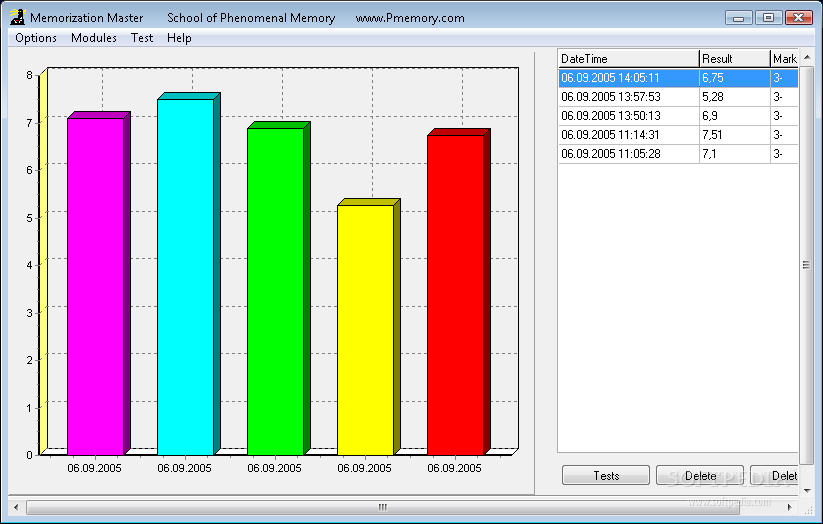Close the Memorization Master window

point(798,18)
